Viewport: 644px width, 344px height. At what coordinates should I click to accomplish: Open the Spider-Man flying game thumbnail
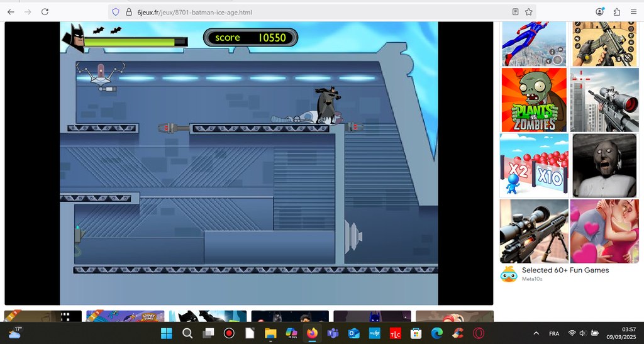[534, 43]
